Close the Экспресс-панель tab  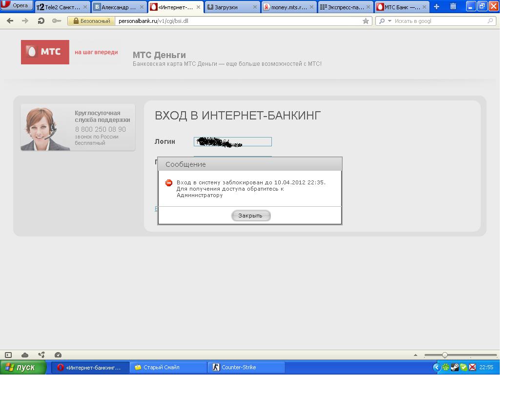click(x=368, y=7)
